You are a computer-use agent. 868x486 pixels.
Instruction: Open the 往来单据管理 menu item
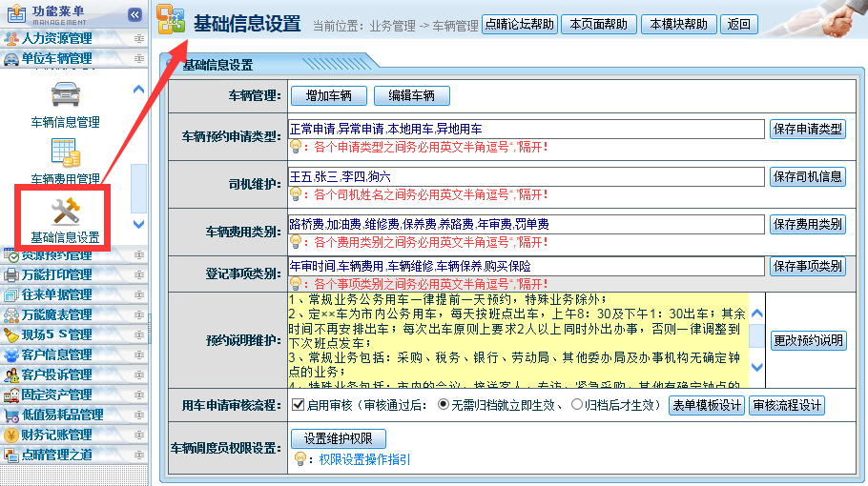pos(56,295)
